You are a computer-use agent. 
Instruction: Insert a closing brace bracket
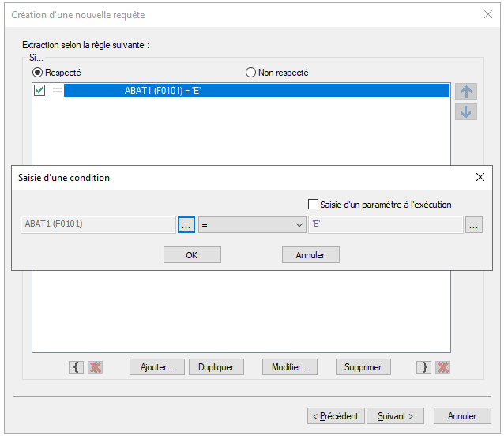click(x=423, y=367)
